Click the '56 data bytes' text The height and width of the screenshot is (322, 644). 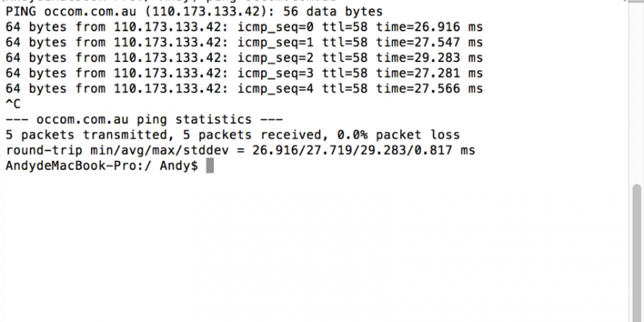tap(333, 11)
